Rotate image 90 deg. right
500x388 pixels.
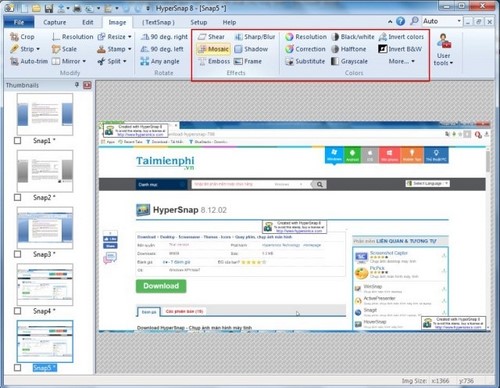pos(164,37)
